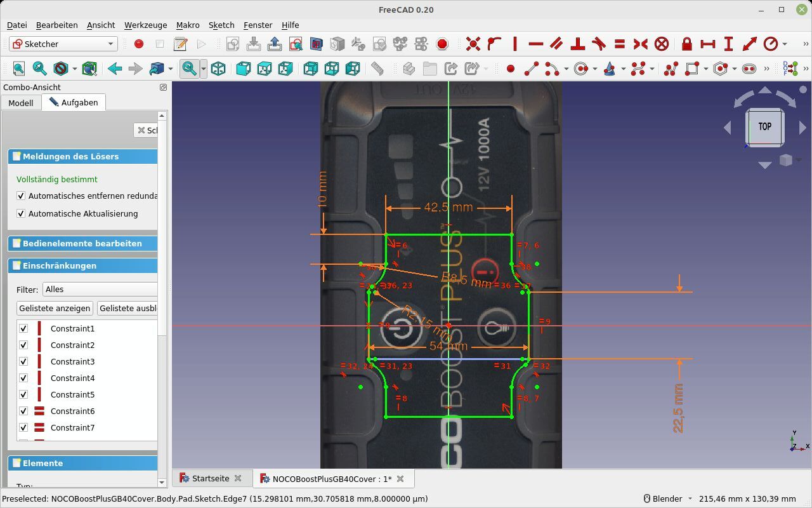
Task: Select the Line creation tool
Action: (x=532, y=69)
